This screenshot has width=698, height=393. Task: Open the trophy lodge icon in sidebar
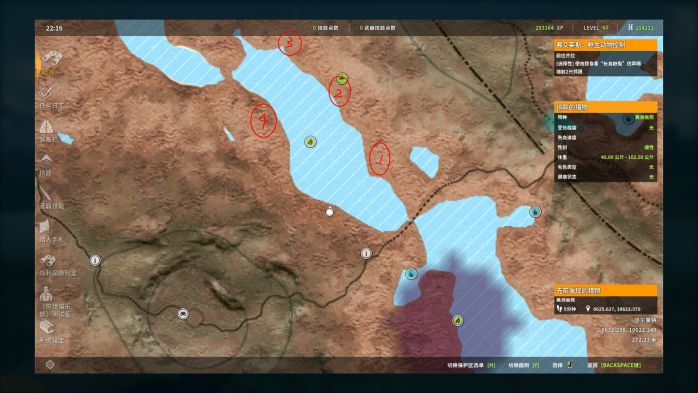pyautogui.click(x=57, y=264)
